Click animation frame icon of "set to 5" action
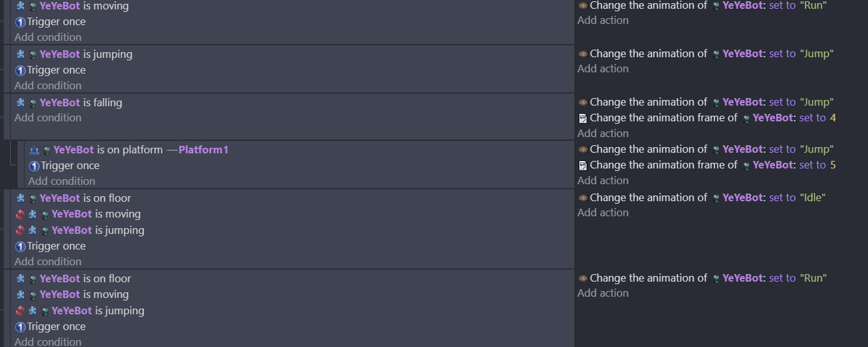The image size is (868, 347). (582, 165)
